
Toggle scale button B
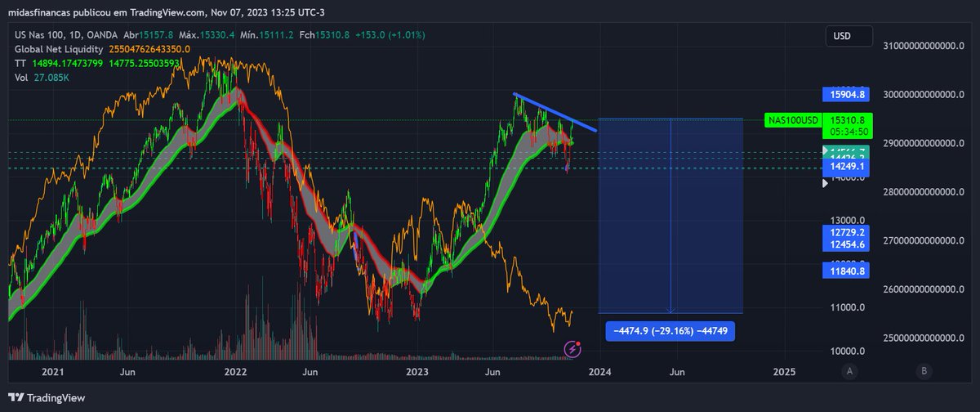924,371
